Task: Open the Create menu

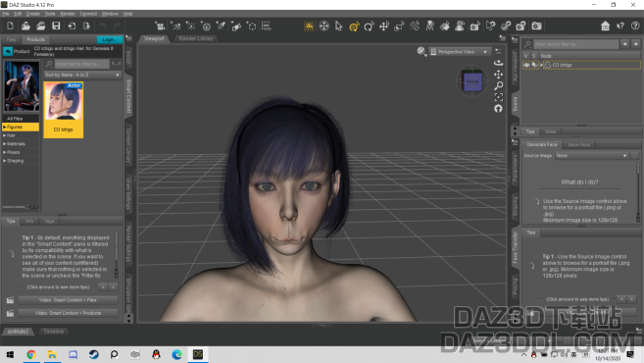Action: (x=33, y=14)
